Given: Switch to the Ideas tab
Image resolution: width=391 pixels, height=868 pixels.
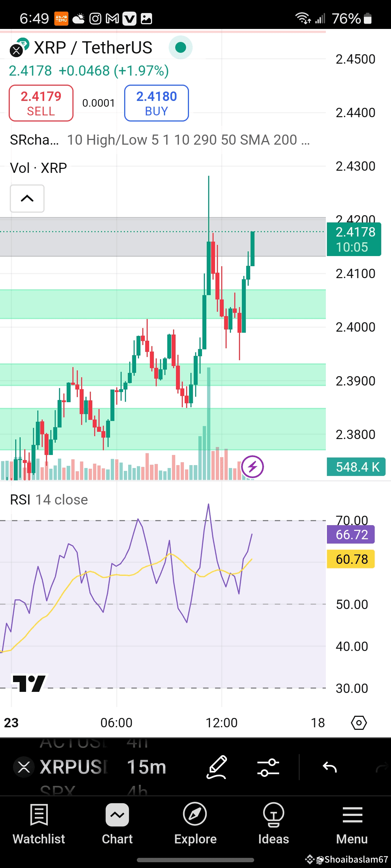Looking at the screenshot, I should (274, 824).
